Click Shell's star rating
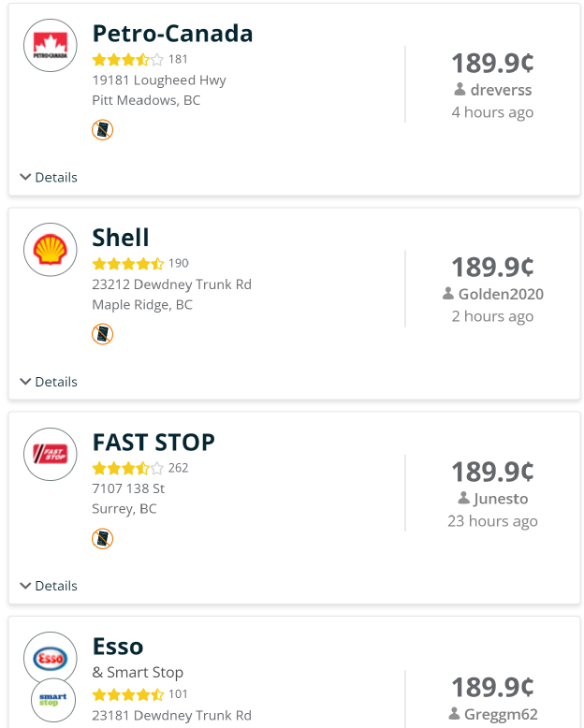The height and width of the screenshot is (728, 584). [128, 264]
